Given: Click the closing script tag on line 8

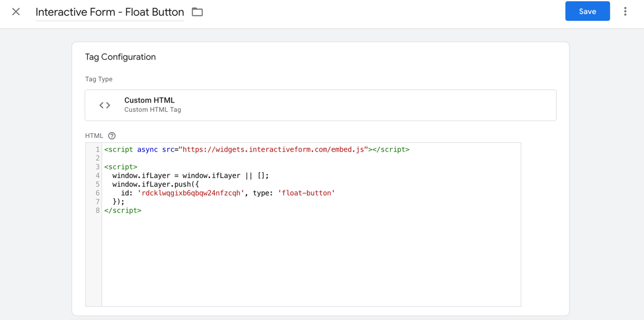Looking at the screenshot, I should tap(123, 210).
